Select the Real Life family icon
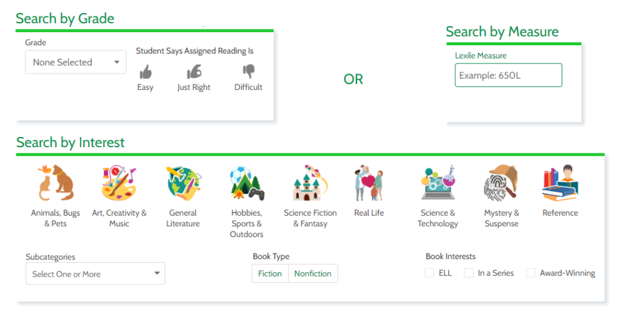The width and height of the screenshot is (644, 330). (x=369, y=183)
